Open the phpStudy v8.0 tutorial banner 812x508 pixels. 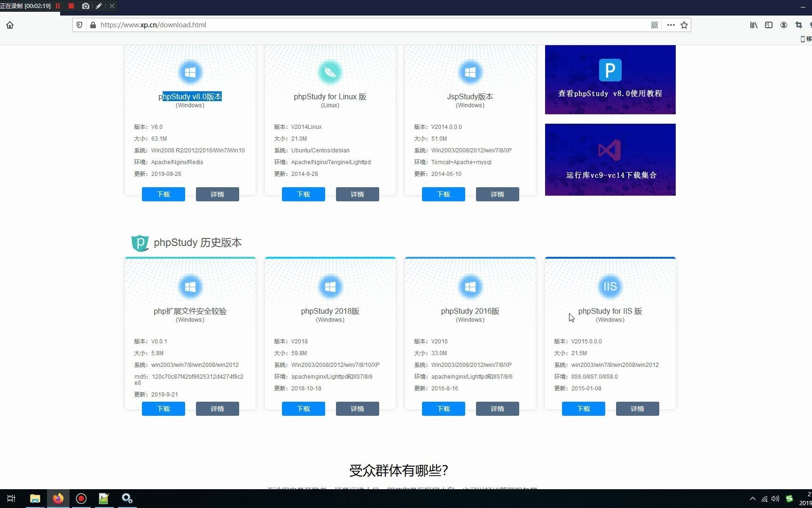coord(610,79)
